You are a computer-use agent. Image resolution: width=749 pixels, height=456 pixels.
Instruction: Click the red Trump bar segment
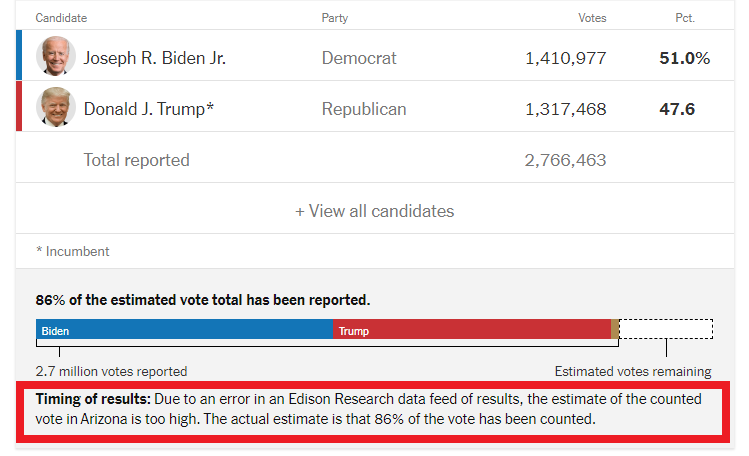click(472, 329)
